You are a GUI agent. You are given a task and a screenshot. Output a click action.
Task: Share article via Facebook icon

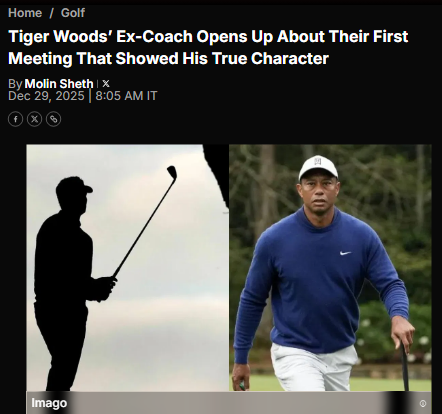tap(15, 119)
